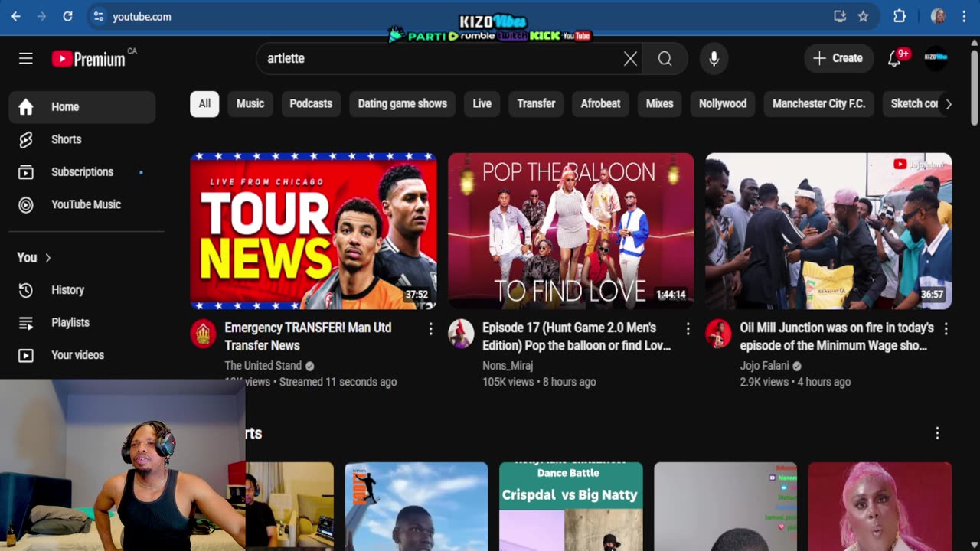Image resolution: width=980 pixels, height=551 pixels.
Task: Open 'Episode 17 (Hunt Game 2.0' video title
Action: click(577, 337)
